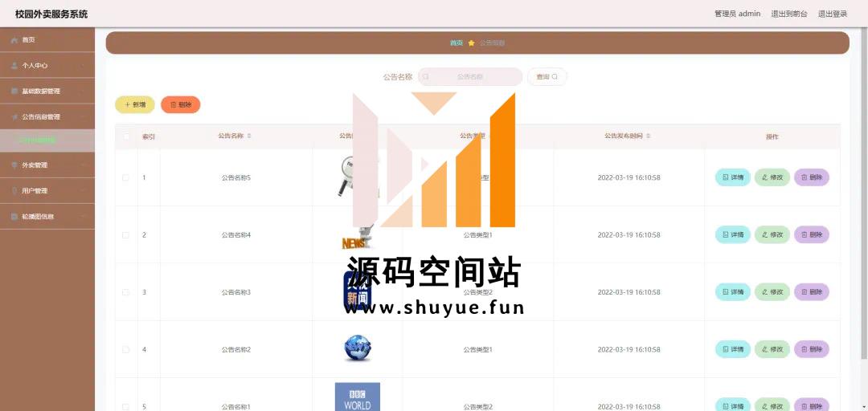This screenshot has width=868, height=411.
Task: Open the BBC World image in row 5
Action: coord(357,397)
